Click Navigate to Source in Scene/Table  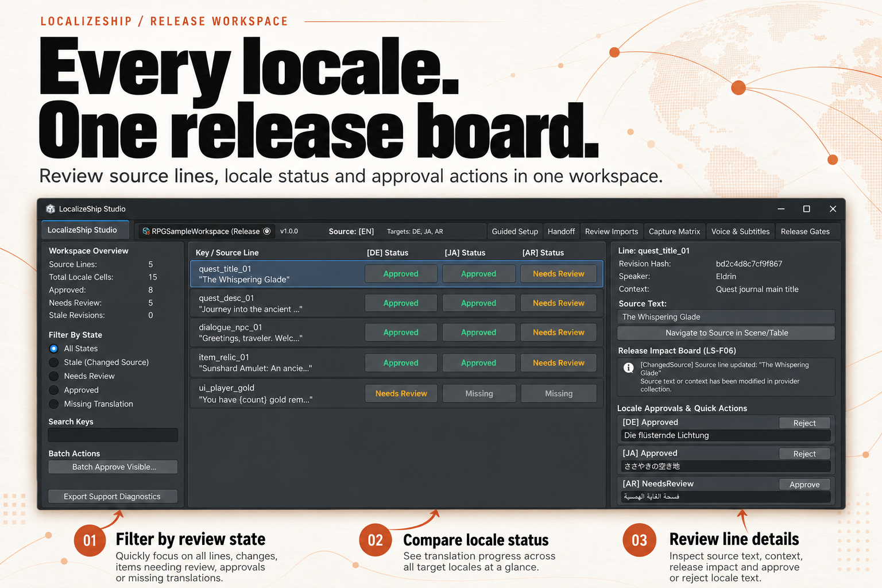click(x=726, y=333)
